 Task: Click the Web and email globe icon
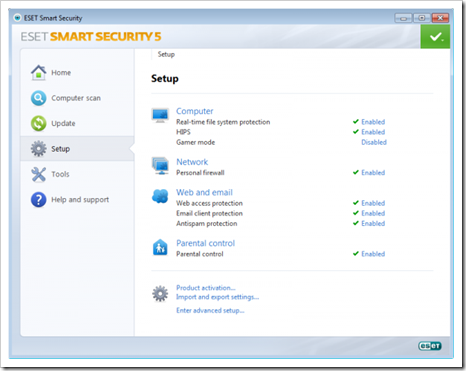click(160, 196)
